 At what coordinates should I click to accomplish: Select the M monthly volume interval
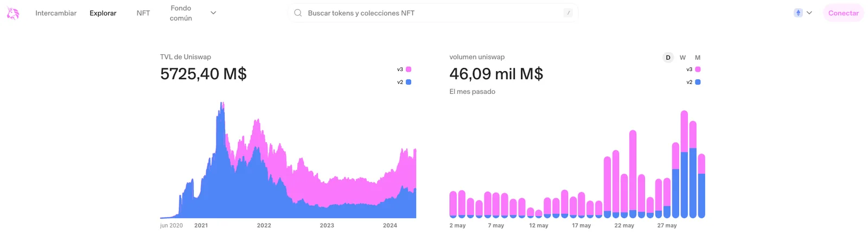click(698, 58)
